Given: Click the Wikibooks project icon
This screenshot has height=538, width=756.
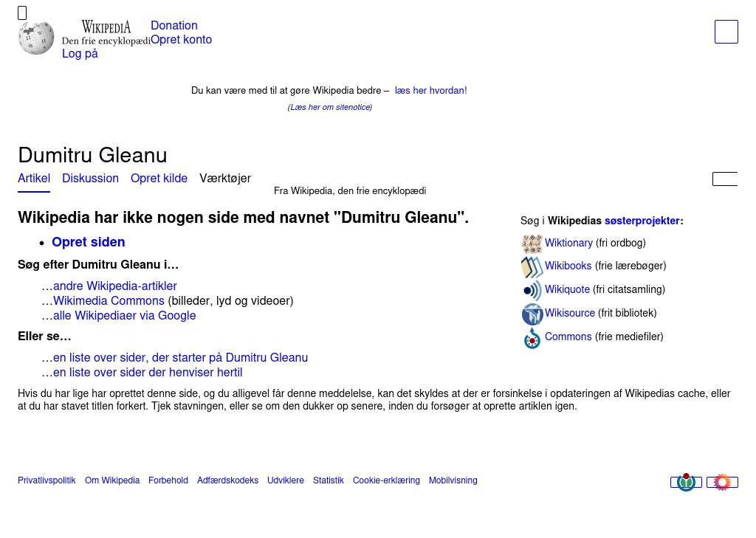Looking at the screenshot, I should (x=532, y=266).
